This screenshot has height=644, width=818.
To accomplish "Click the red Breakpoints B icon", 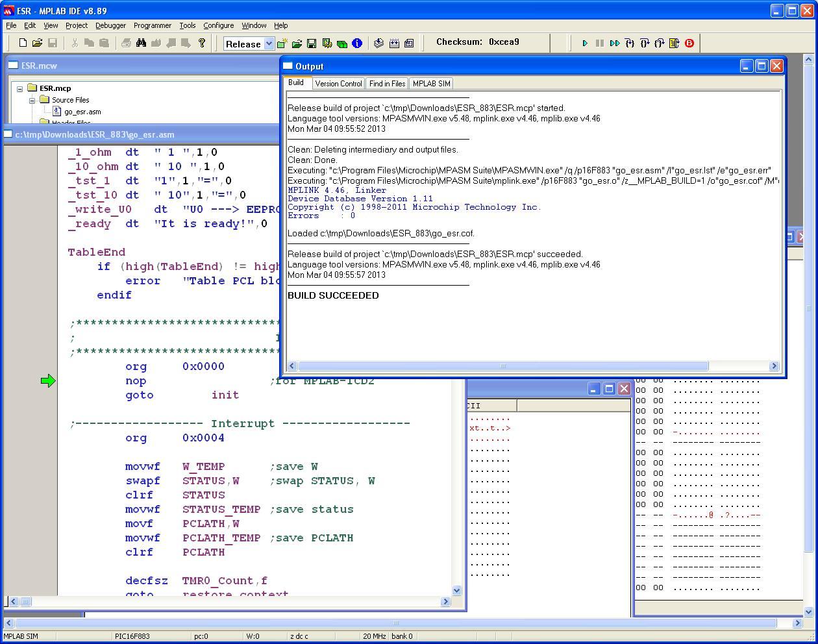I will [x=689, y=43].
